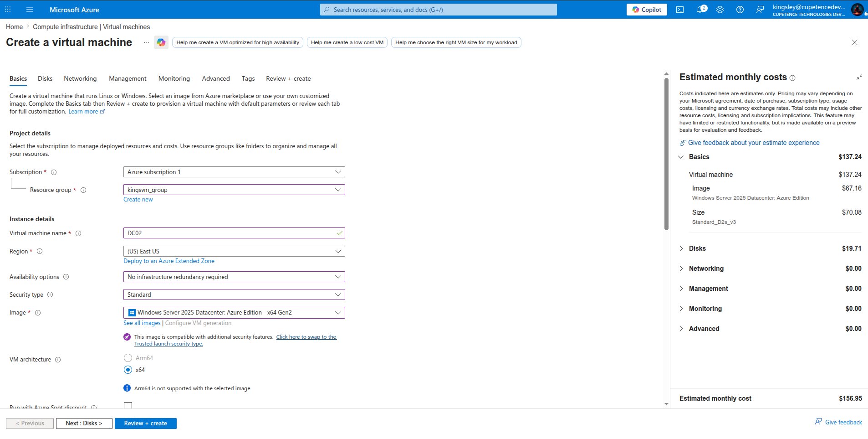Open the Azure portal apps grid icon
The width and height of the screenshot is (868, 439).
click(8, 9)
